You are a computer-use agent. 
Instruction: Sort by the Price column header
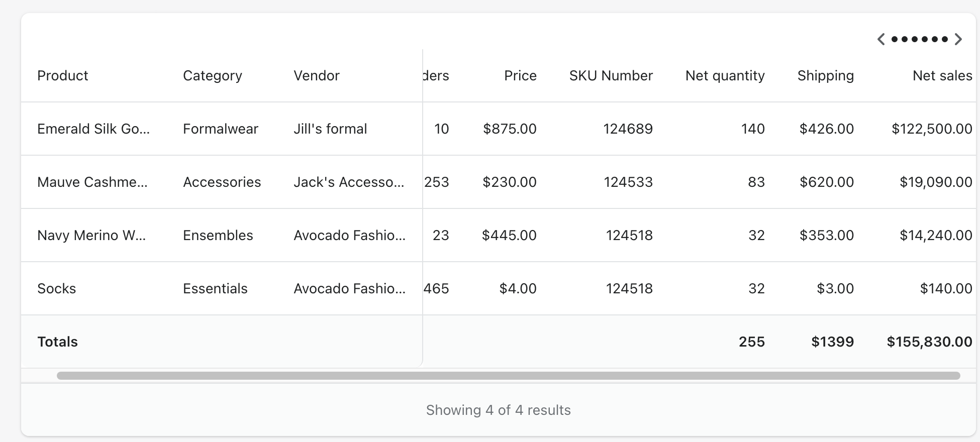point(520,76)
